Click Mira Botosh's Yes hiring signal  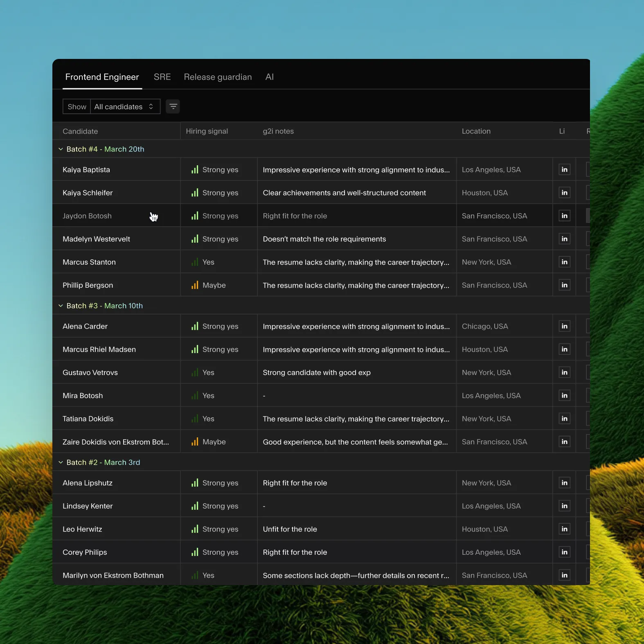click(203, 396)
